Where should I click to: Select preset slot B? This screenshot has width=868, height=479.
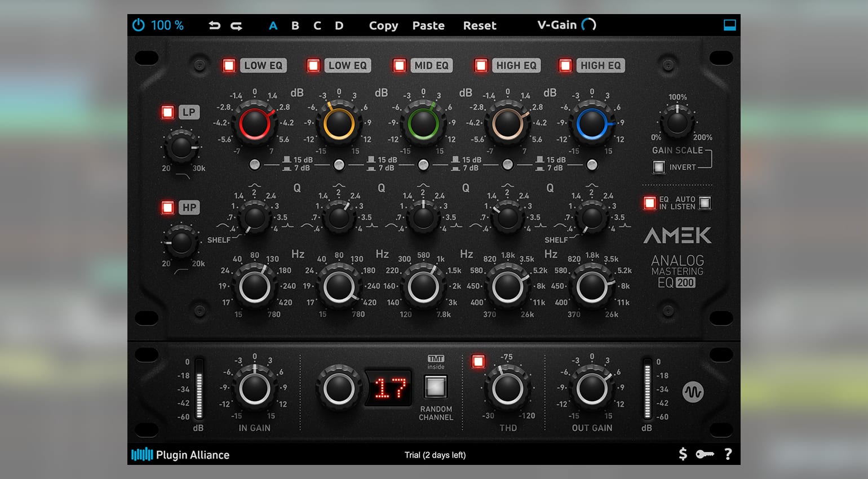[295, 25]
